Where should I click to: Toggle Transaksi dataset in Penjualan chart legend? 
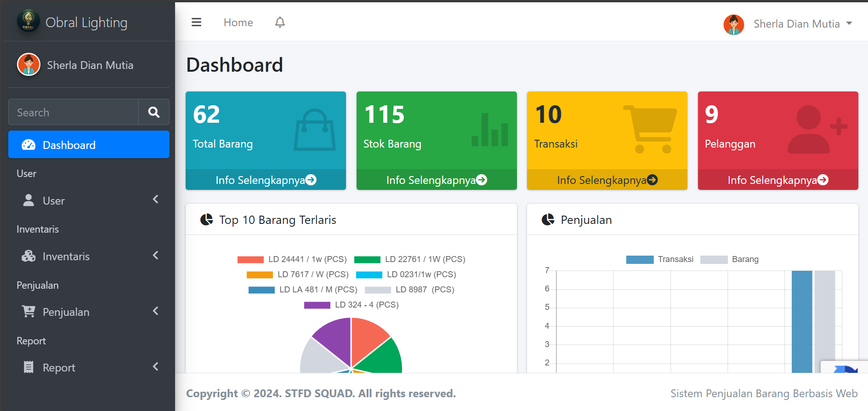click(x=659, y=259)
